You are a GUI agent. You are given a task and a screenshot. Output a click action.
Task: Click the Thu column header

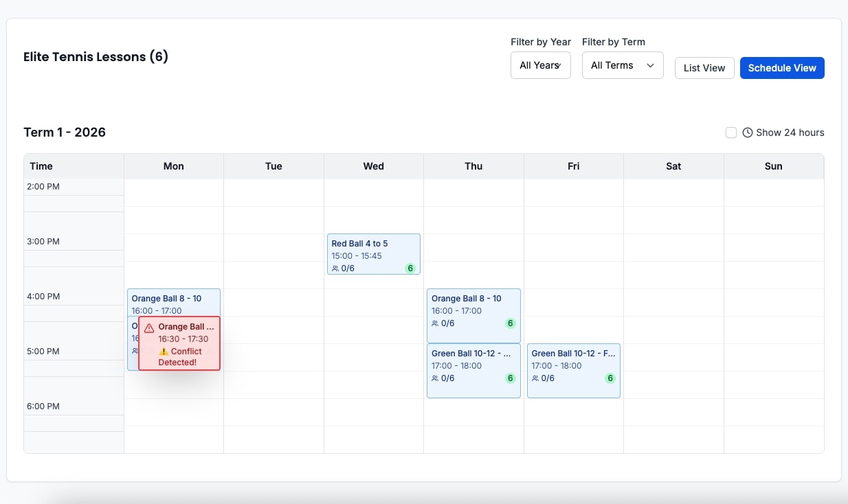473,165
